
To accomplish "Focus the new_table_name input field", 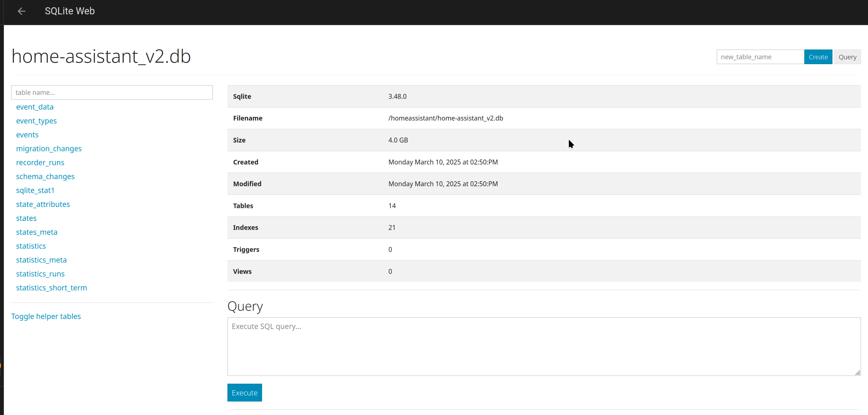I will [x=760, y=57].
